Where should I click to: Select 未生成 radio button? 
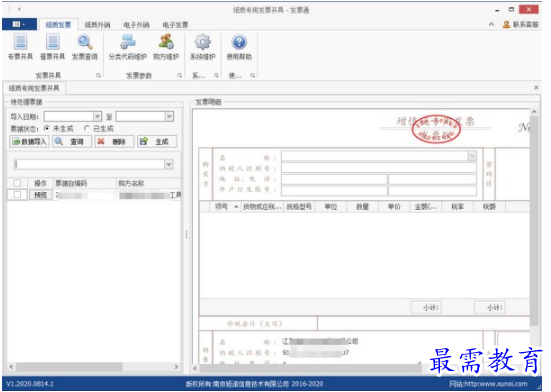[47, 129]
